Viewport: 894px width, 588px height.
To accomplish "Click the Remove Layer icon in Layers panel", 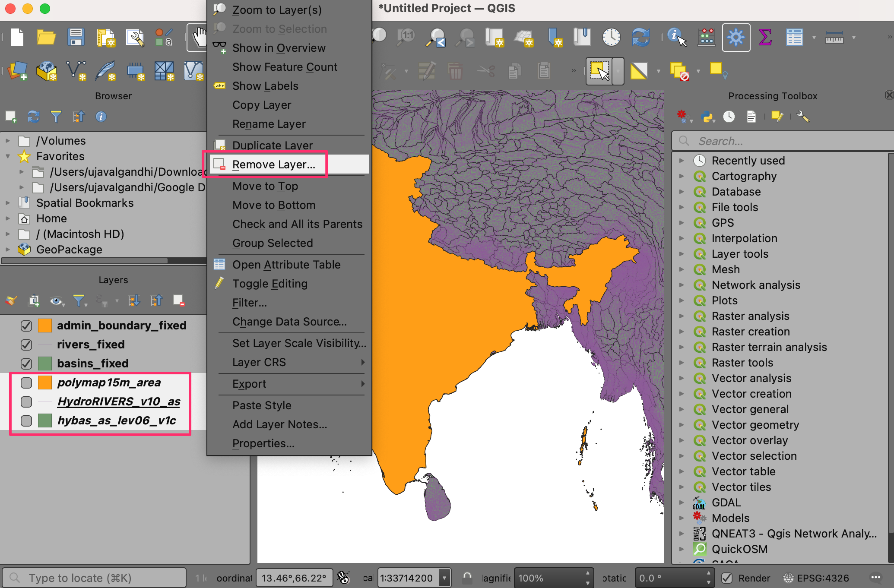I will [x=178, y=300].
